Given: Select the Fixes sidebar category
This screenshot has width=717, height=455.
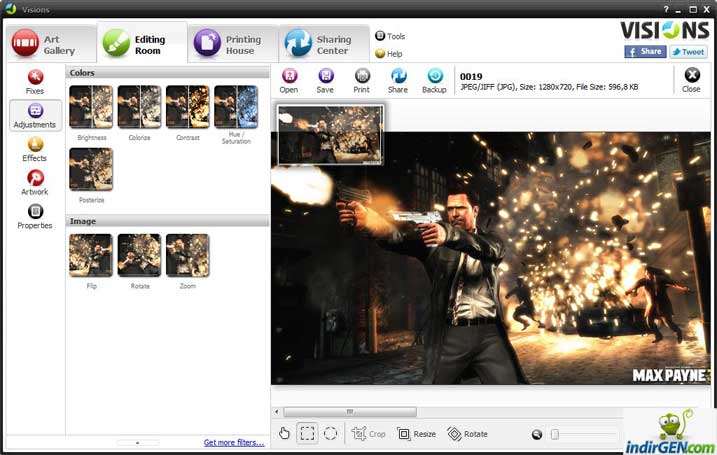Looking at the screenshot, I should click(x=35, y=79).
